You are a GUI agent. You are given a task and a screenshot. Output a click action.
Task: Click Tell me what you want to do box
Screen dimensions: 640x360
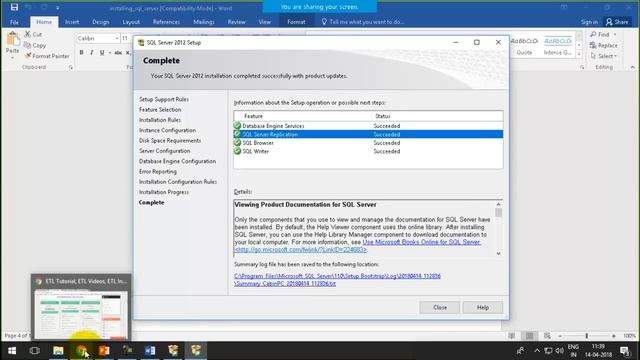[x=362, y=22]
